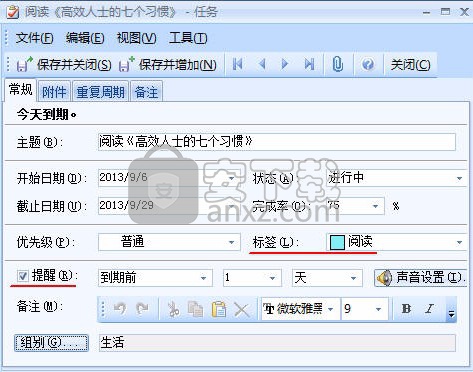Open help via the question mark icon
Image resolution: width=473 pixels, height=372 pixels.
[368, 64]
